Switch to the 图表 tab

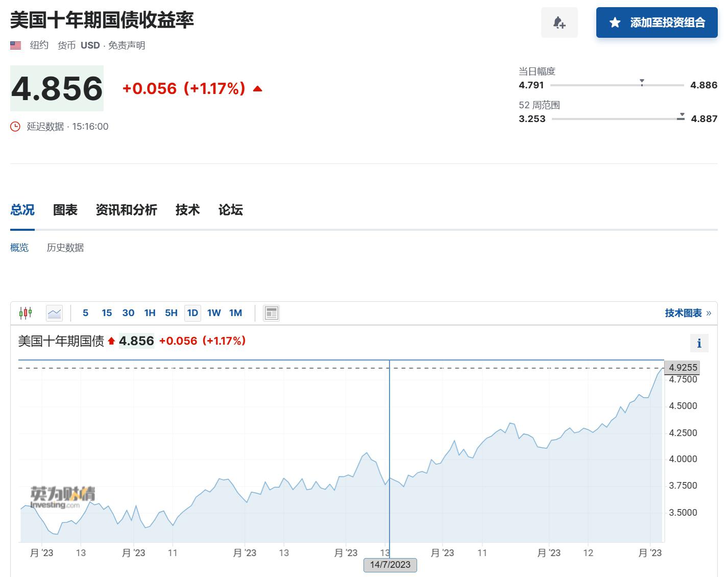(65, 210)
